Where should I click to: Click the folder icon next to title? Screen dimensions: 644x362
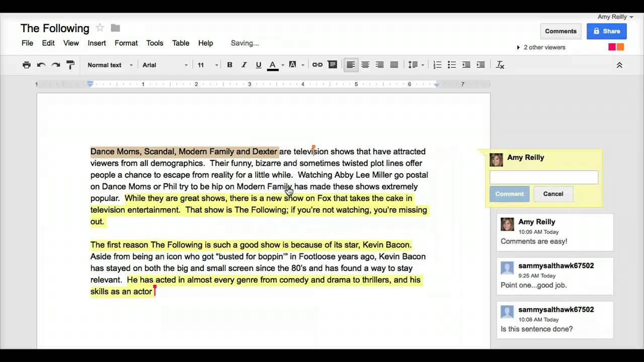(x=115, y=28)
